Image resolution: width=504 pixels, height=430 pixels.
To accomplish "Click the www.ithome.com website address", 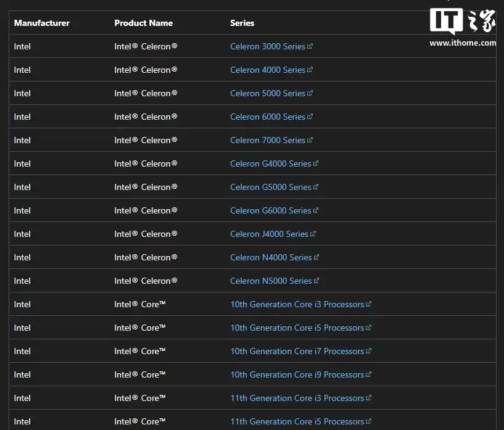I will click(463, 43).
